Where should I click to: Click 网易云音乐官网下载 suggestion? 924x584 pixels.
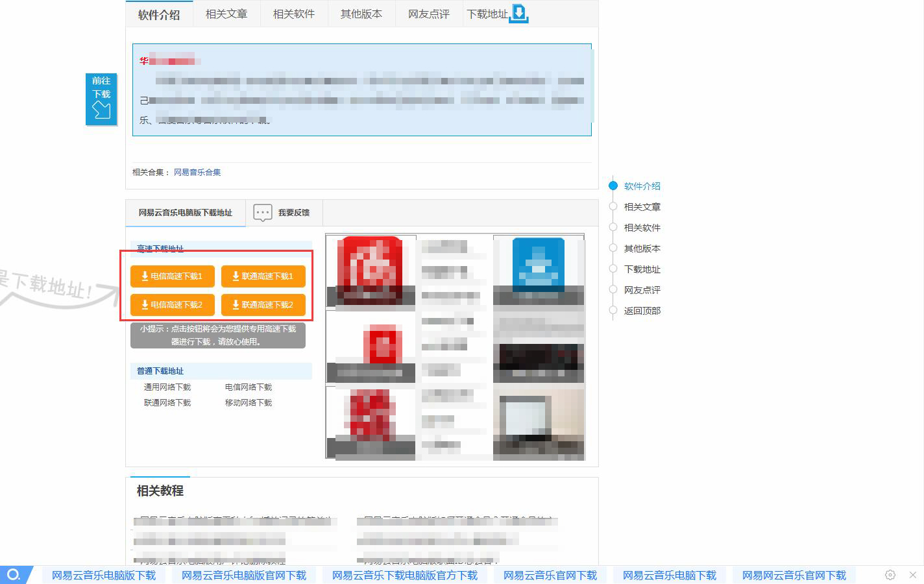coord(550,576)
